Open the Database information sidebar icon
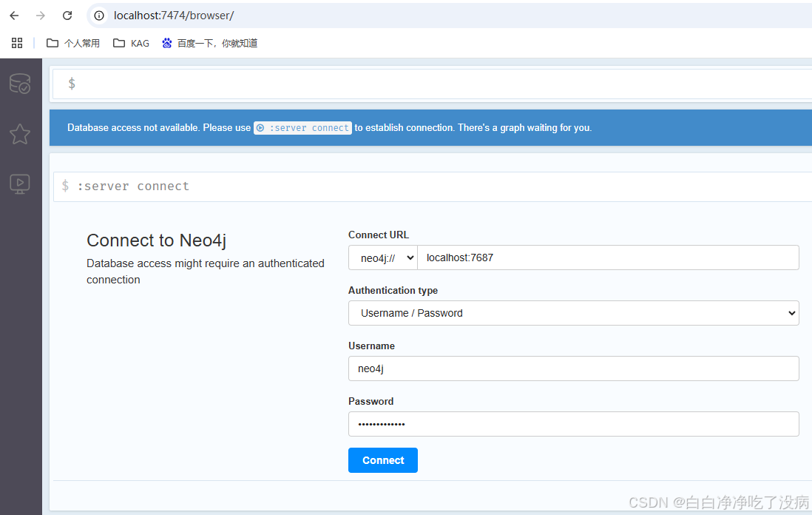 [20, 84]
